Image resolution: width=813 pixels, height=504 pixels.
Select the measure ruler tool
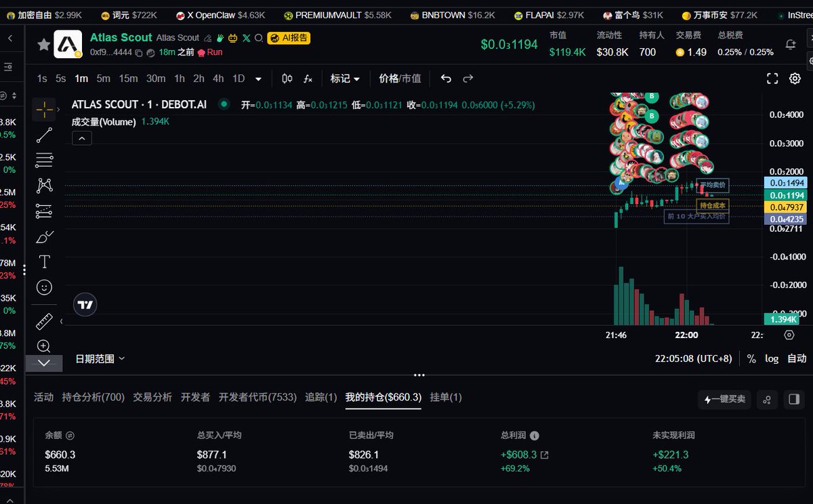[x=43, y=321]
